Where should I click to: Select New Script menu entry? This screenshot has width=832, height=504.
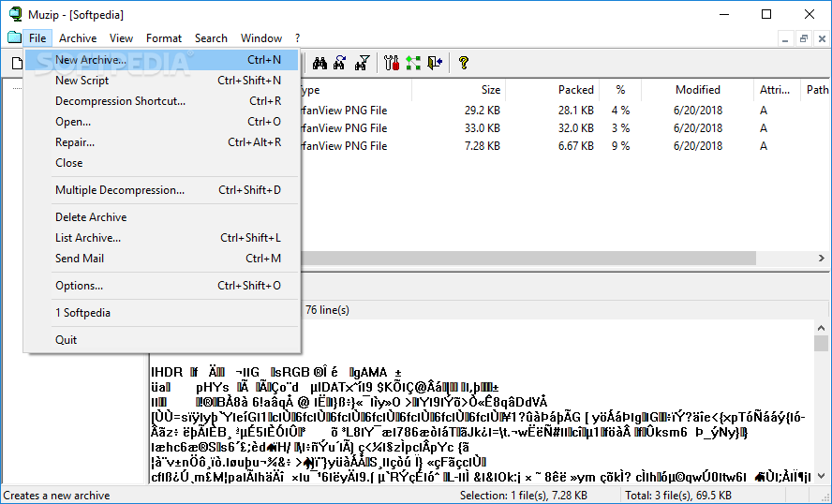click(162, 81)
